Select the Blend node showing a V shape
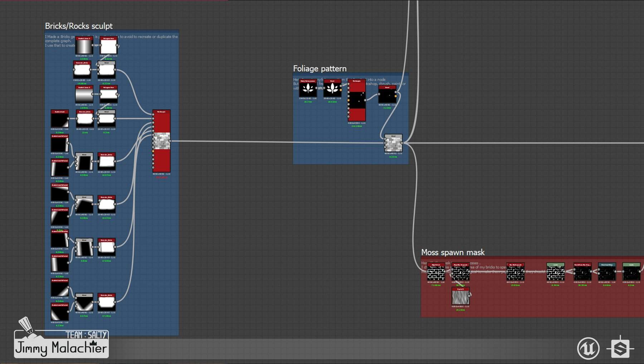 [x=84, y=302]
